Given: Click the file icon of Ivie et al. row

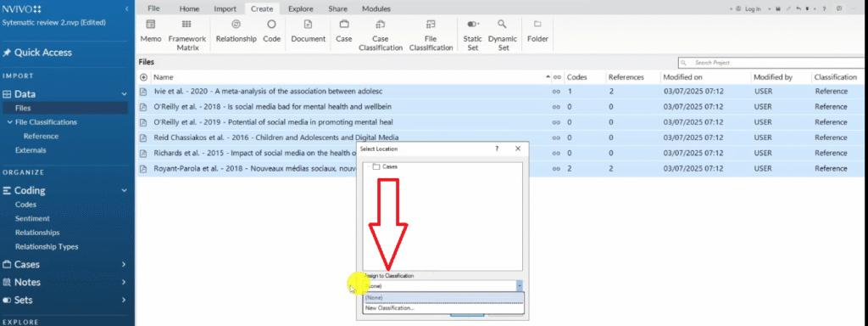Looking at the screenshot, I should 143,92.
